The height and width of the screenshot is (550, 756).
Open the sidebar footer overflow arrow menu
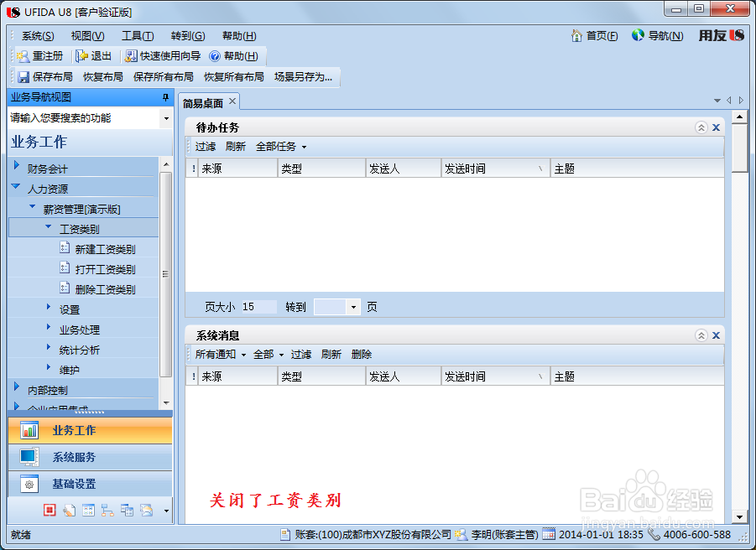click(166, 511)
